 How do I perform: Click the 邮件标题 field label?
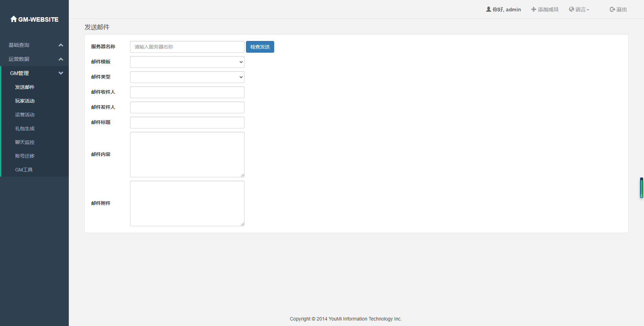101,122
